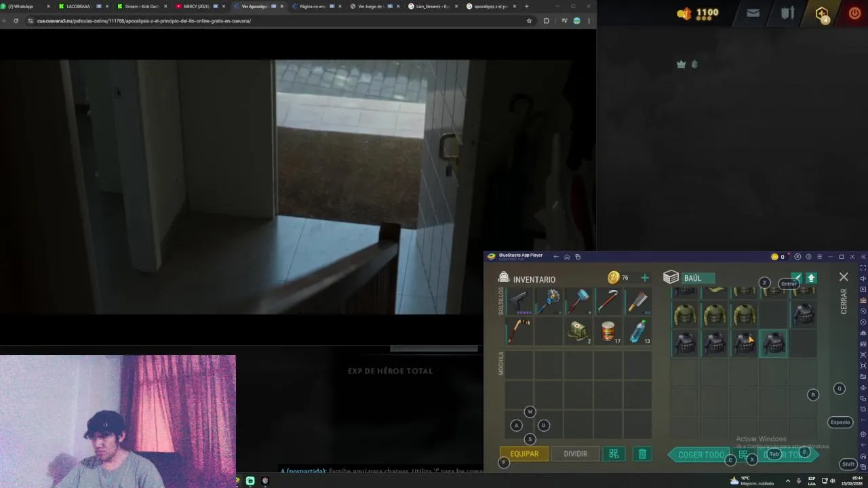Select the water bottle with count 13
The height and width of the screenshot is (488, 868).
(x=637, y=331)
